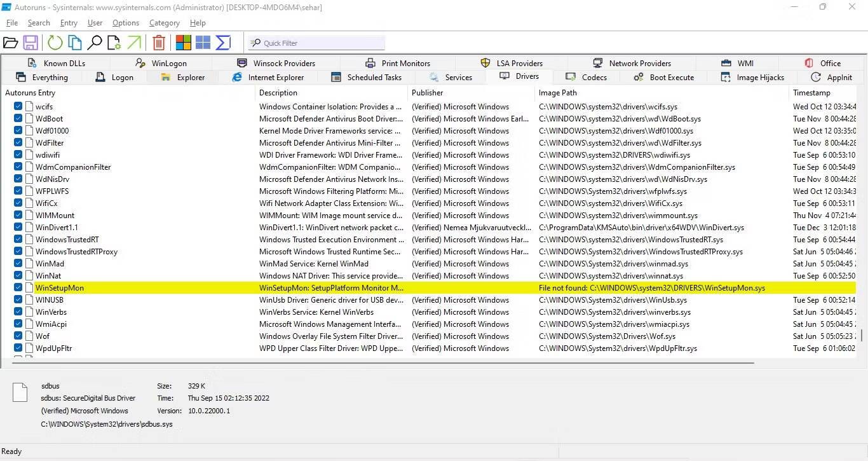Open a saved Autoruns file
The height and width of the screenshot is (461, 868).
pos(10,42)
